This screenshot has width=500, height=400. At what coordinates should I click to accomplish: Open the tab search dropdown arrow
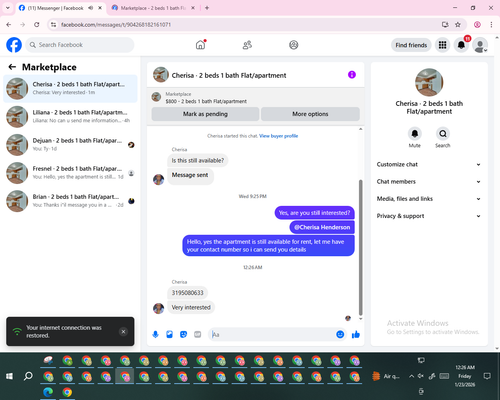pyautogui.click(x=8, y=8)
